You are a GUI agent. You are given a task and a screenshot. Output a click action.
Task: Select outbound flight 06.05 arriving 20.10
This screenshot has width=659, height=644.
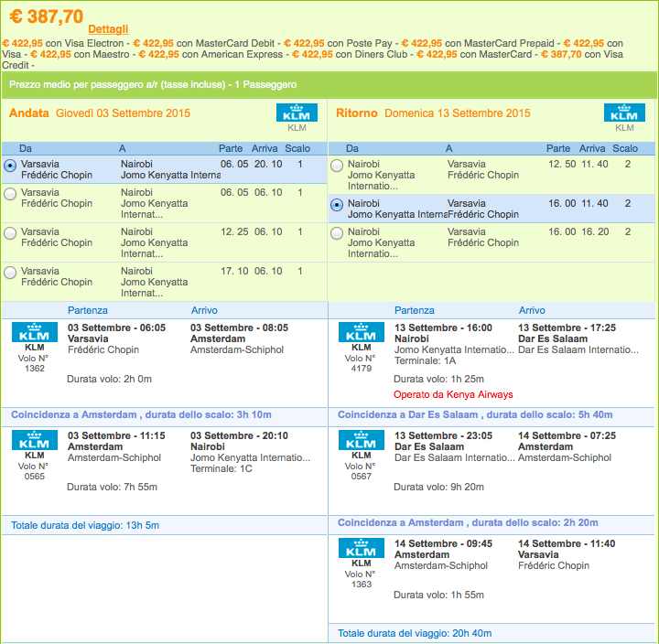click(x=10, y=166)
